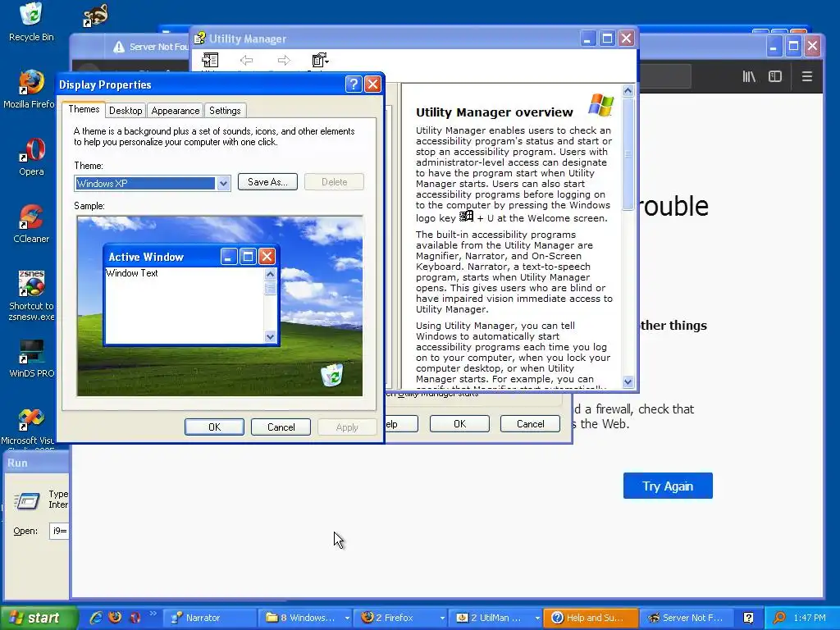Launch Internet Explorer from quick launch
This screenshot has height=630, width=840.
tap(96, 618)
